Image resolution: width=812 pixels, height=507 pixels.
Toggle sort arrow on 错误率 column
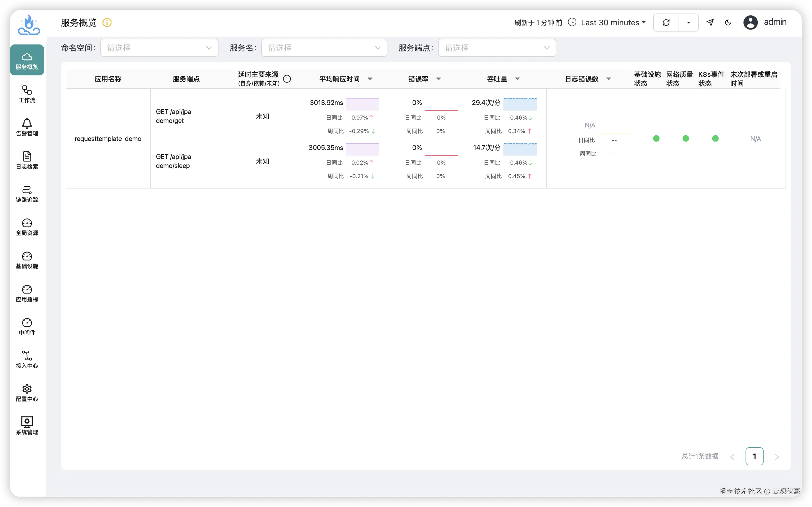pos(438,79)
